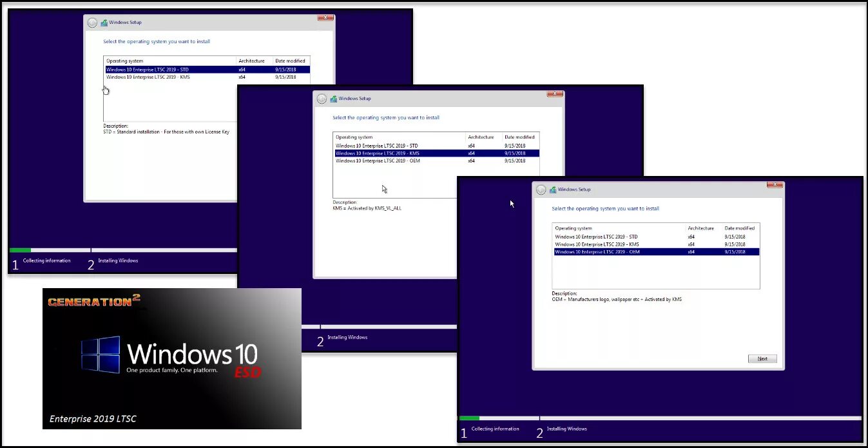Select LTSC 2019 - OEM row in middle window

(x=436, y=161)
